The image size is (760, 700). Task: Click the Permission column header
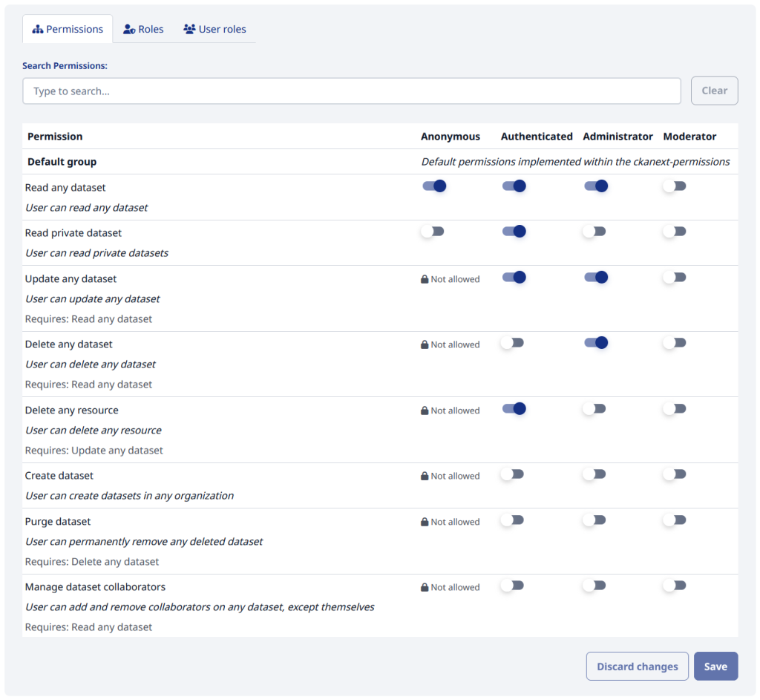point(55,137)
